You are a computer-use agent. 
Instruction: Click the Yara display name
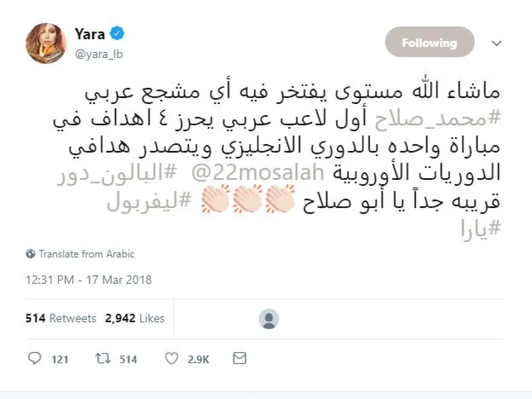(89, 33)
